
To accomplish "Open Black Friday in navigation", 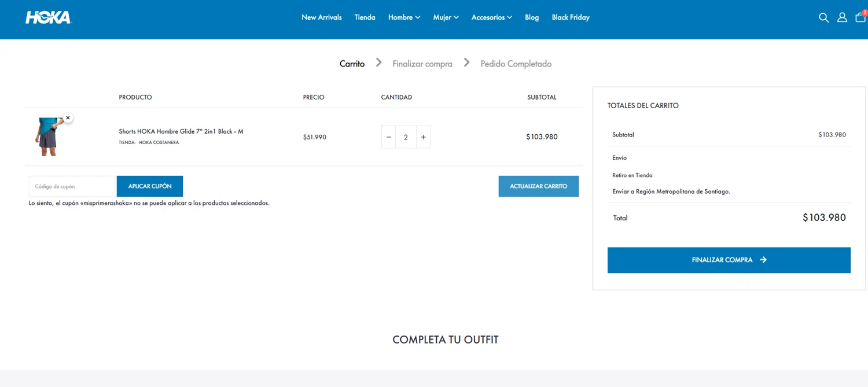I will [571, 17].
